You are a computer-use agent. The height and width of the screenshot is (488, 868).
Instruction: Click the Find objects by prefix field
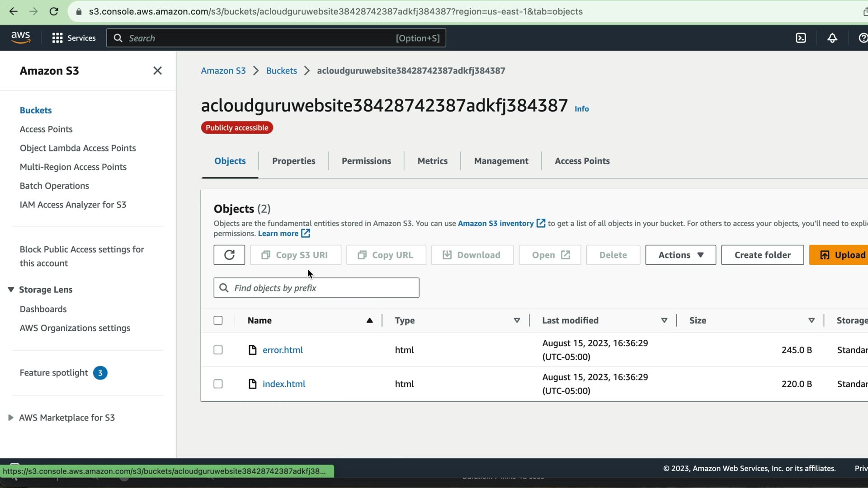[x=316, y=288]
